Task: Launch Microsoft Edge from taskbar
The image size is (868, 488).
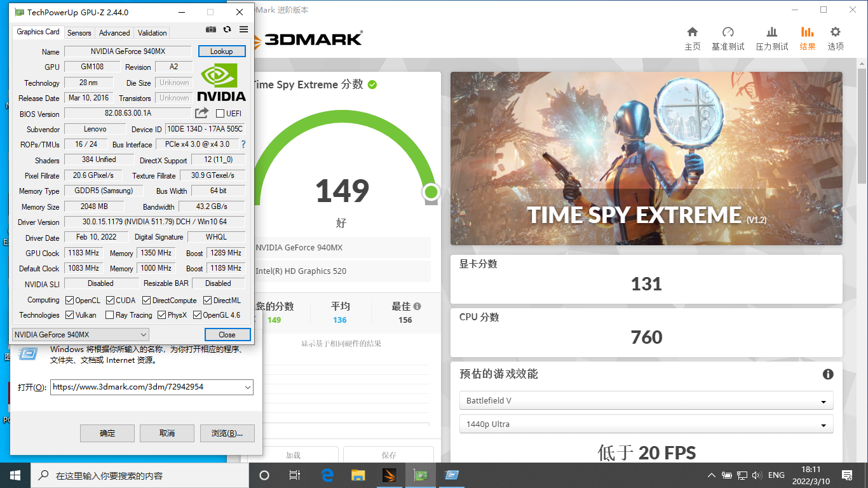Action: coord(328,475)
